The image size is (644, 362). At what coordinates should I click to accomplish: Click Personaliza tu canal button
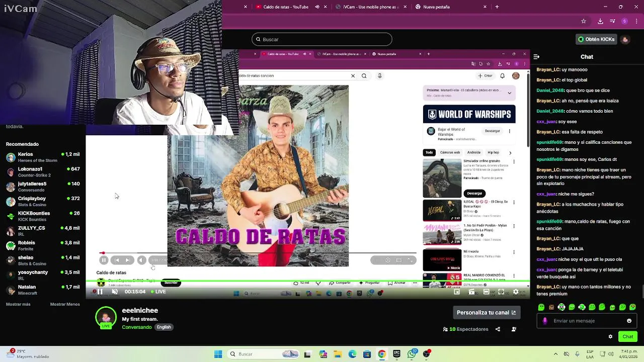coord(487,312)
